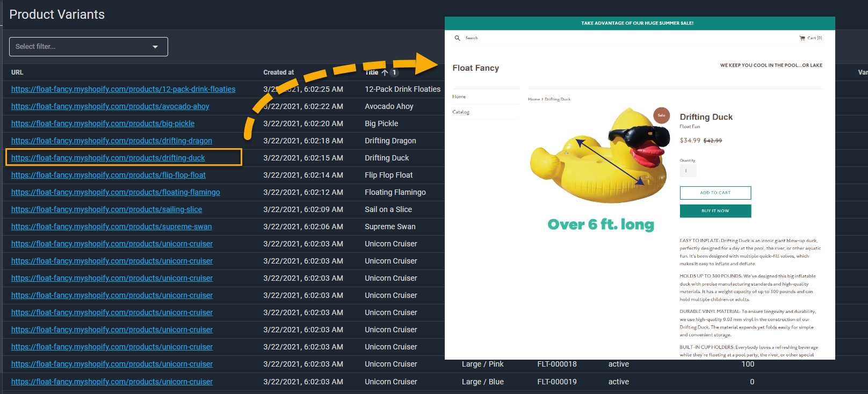Click the Quantity input field

tap(688, 171)
